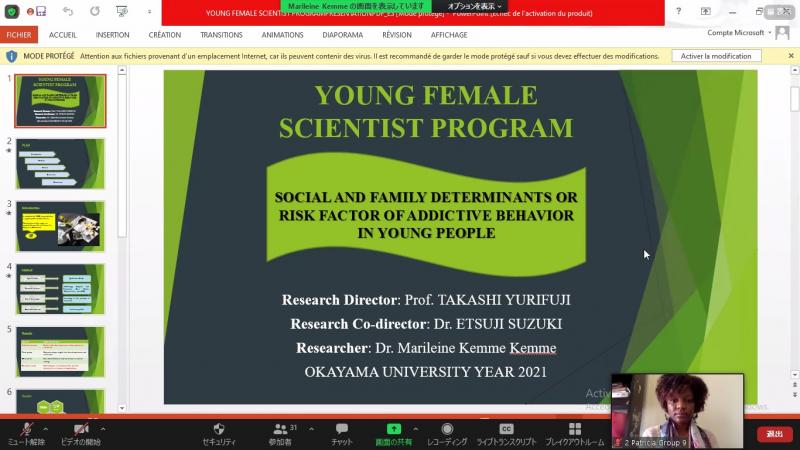Click the green Marileine Kemme screen sharing banner
This screenshot has height=450, width=800.
(x=356, y=6)
